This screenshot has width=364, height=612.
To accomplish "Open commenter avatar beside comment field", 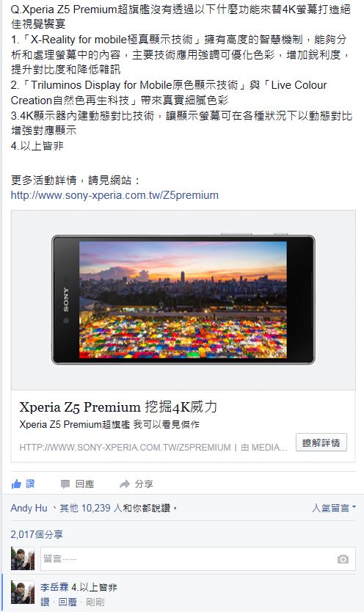I will click(x=23, y=559).
